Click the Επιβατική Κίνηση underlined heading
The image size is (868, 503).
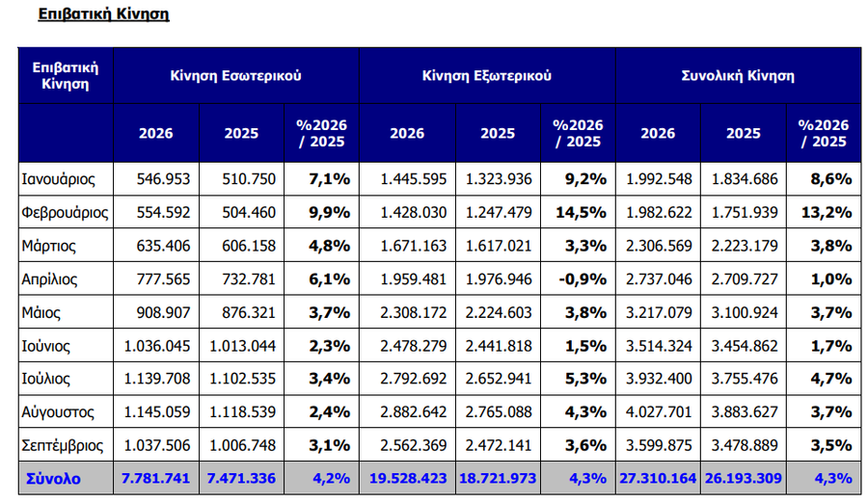103,13
